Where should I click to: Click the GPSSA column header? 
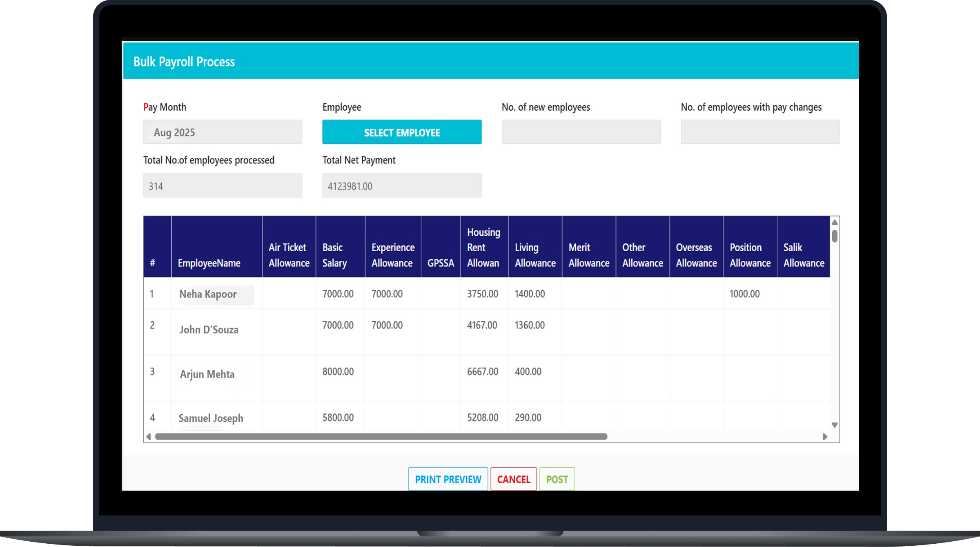[441, 247]
